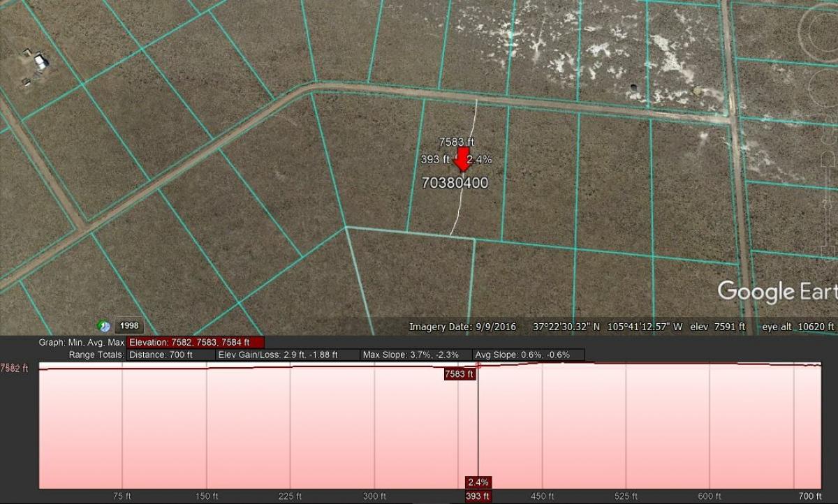Click the latitude longitude coordinates readout
The image size is (838, 504).
pos(608,327)
